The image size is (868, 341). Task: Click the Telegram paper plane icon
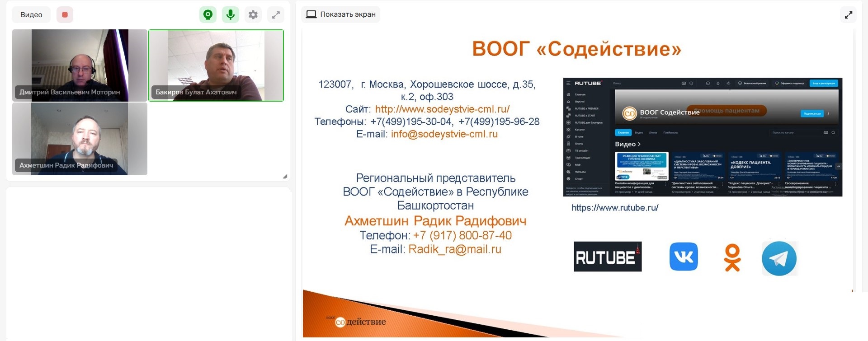779,258
